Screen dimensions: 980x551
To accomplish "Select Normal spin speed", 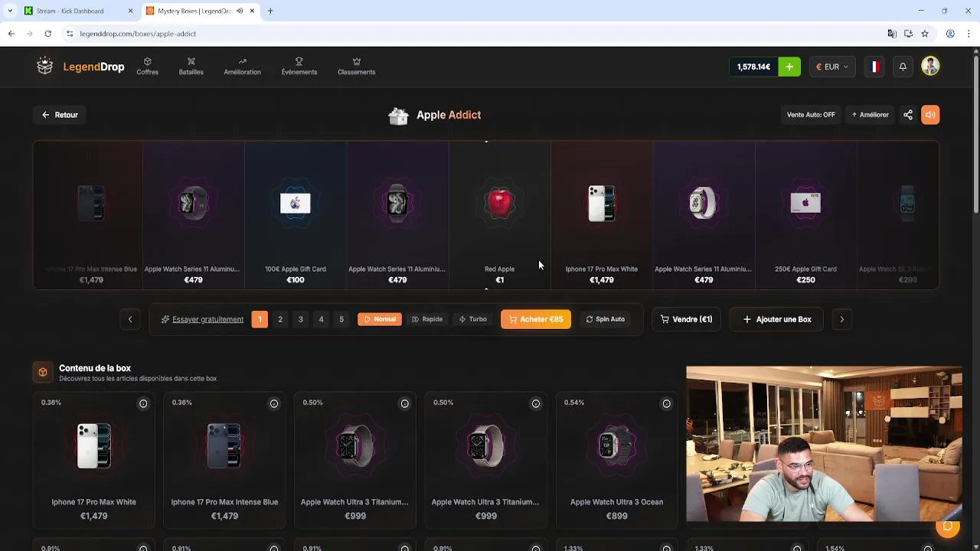I will coord(380,319).
